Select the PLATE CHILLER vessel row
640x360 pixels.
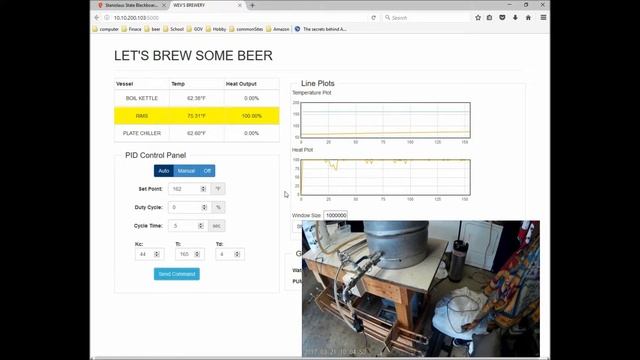tap(197, 133)
